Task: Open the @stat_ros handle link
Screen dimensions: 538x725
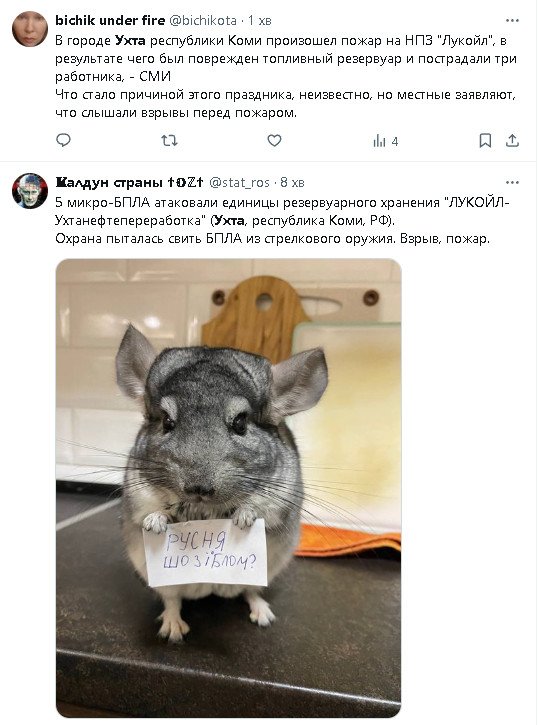Action: (239, 182)
